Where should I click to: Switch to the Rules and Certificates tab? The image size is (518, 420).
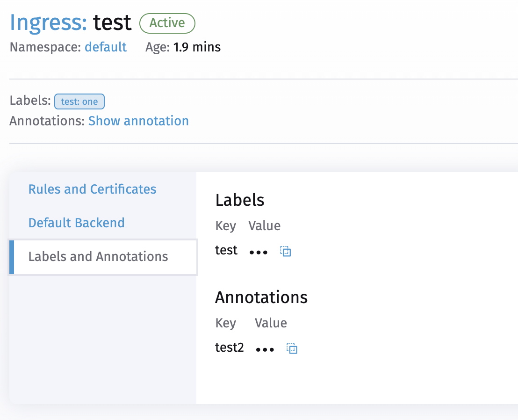point(92,189)
